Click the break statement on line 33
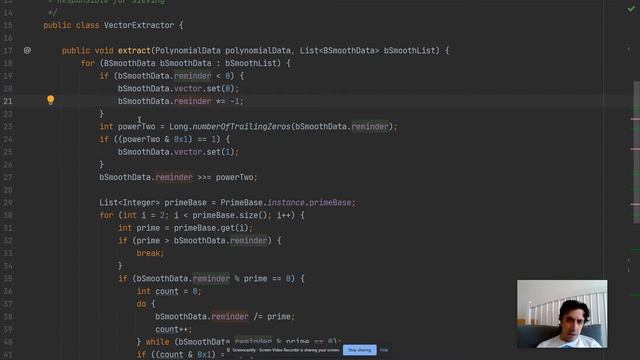Viewport: 640px width, 360px height. (x=150, y=253)
